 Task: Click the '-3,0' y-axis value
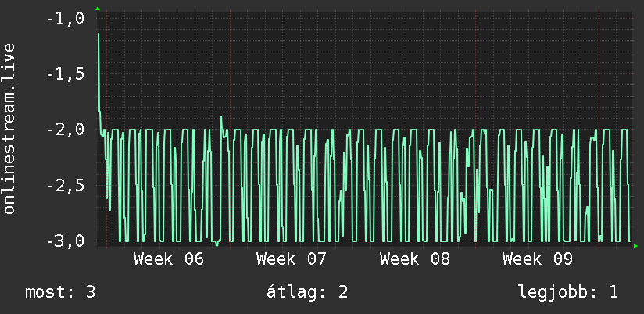point(66,241)
